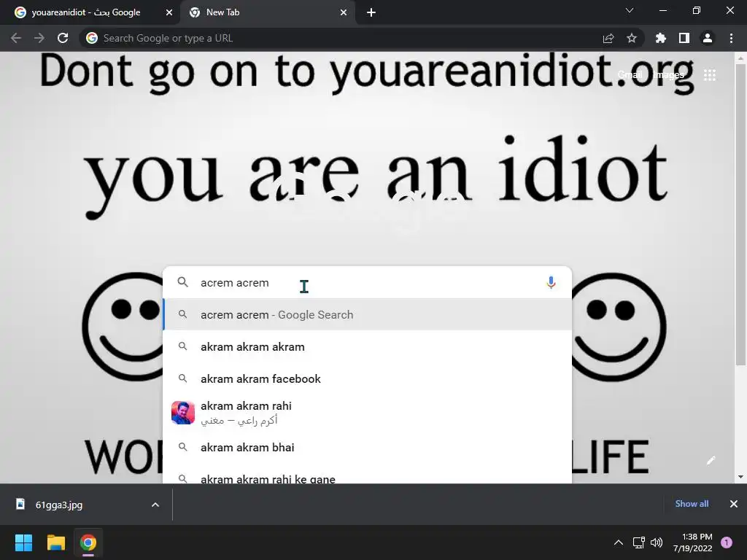Click the page vertical scrollbar
The height and width of the screenshot is (560, 747).
pos(740,215)
